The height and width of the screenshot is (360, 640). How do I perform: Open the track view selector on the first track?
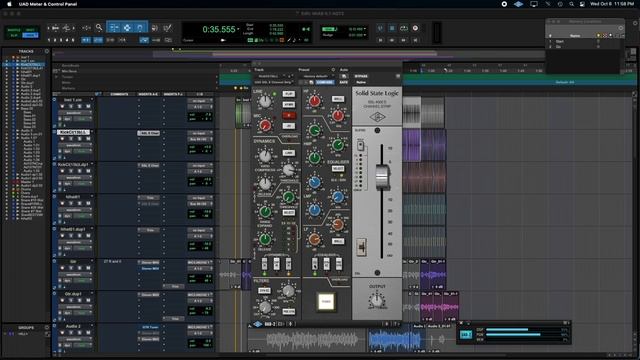[x=76, y=113]
